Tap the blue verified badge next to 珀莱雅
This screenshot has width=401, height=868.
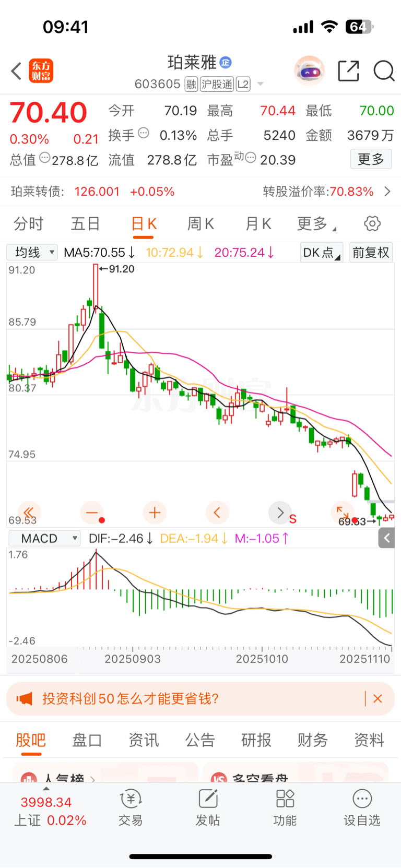pos(226,62)
